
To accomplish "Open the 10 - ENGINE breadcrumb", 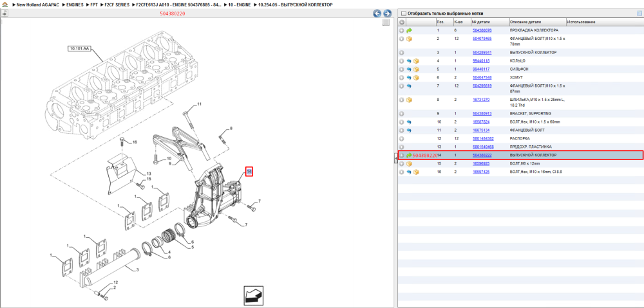I will pos(240,5).
